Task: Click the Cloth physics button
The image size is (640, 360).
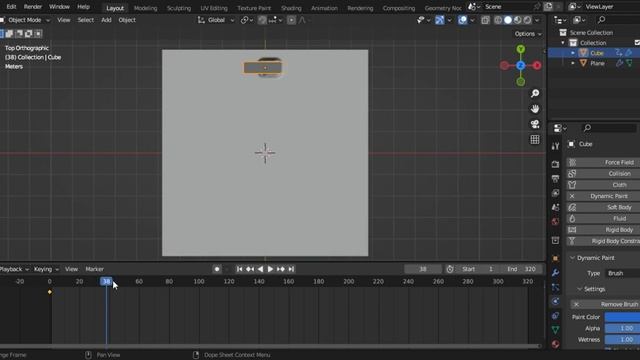Action: (x=603, y=185)
